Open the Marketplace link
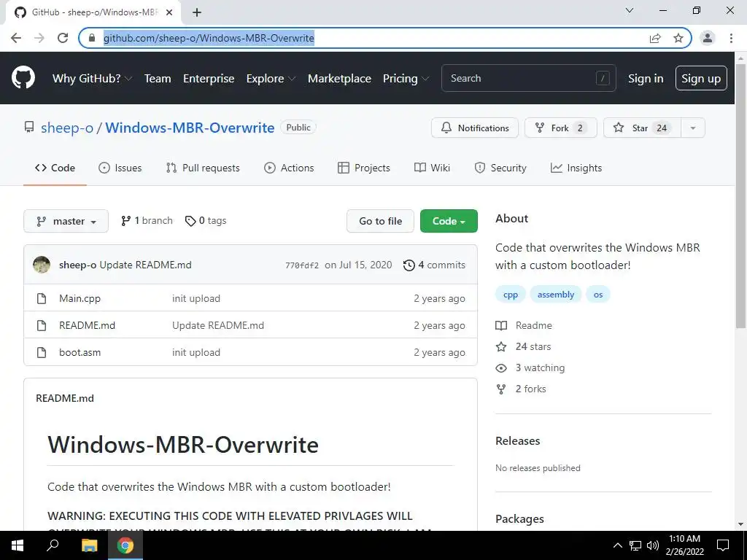Viewport: 747px width, 560px height. click(339, 79)
